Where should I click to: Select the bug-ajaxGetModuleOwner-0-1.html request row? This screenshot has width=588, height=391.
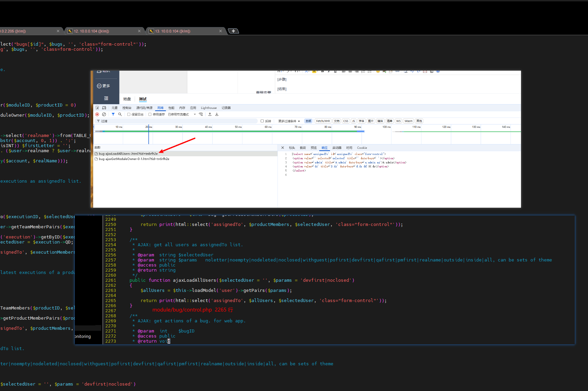coord(185,159)
